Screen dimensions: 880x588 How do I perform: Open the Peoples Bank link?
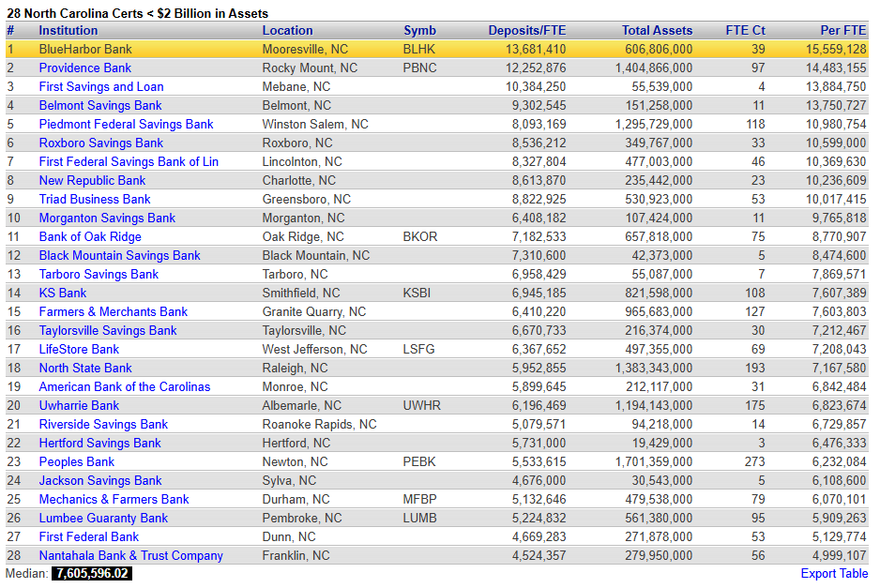tap(76, 461)
